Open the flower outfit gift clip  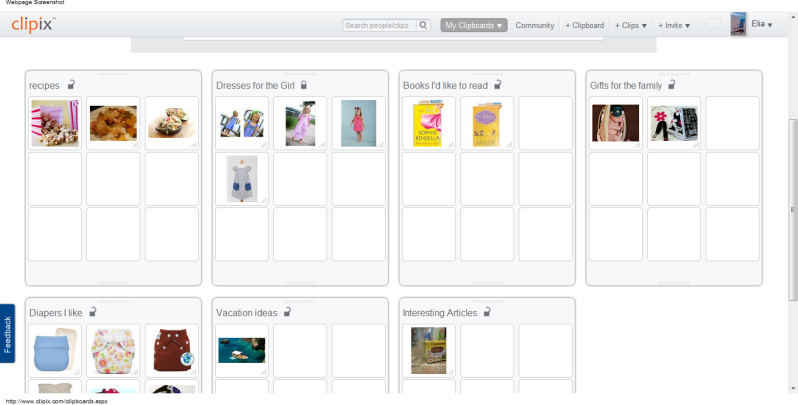(674, 123)
